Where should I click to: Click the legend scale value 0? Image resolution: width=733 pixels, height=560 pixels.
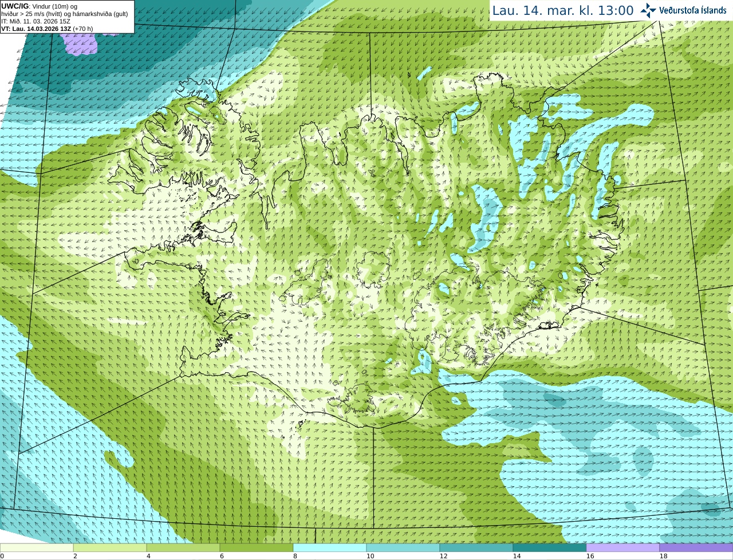[x=2, y=556]
